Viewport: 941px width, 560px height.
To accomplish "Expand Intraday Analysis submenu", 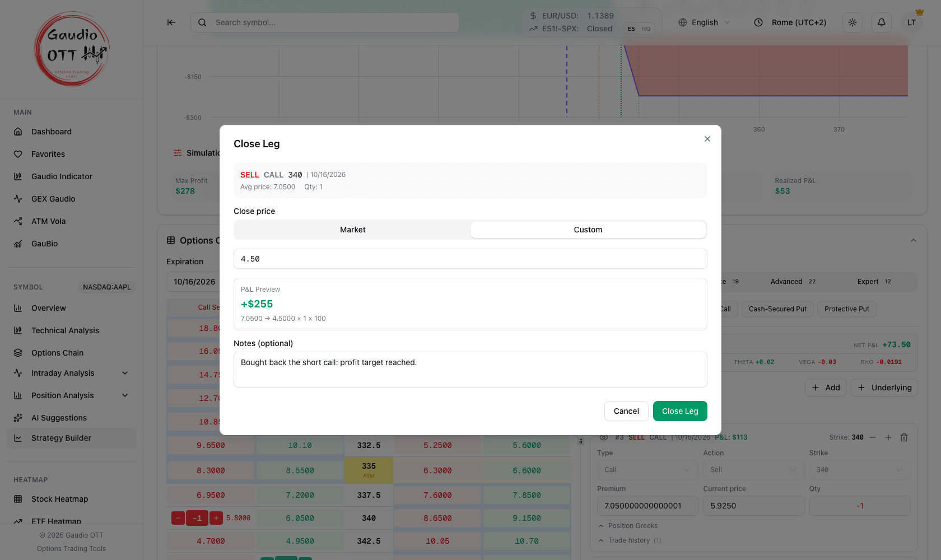I will coord(71,373).
